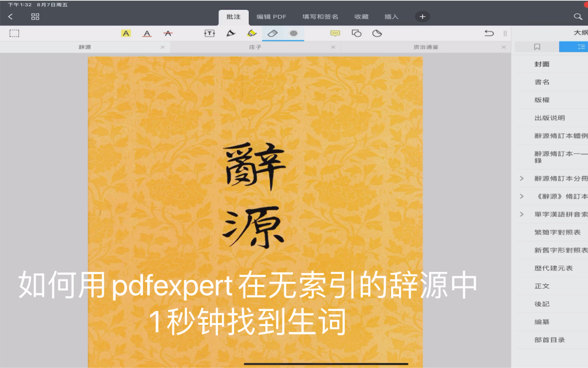Open search with the magnifier icon
Viewport: 588px width, 368px height.
[x=578, y=17]
